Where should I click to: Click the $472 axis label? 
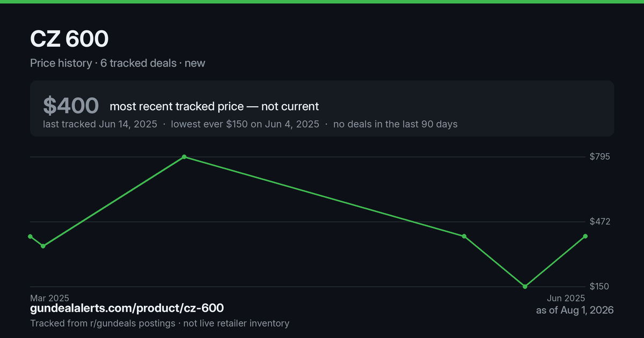point(599,222)
